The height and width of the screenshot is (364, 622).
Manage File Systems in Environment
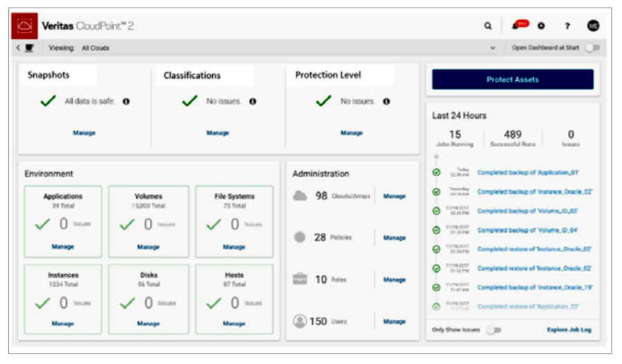[x=234, y=247]
